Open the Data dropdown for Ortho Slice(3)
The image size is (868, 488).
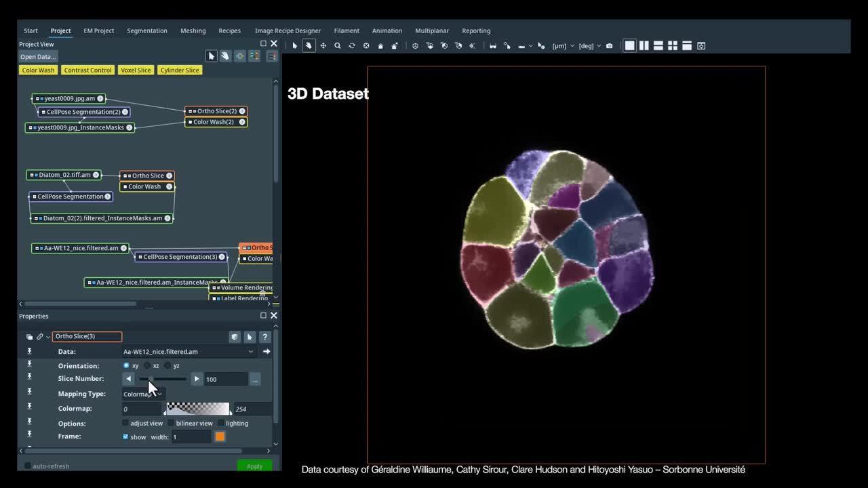(250, 352)
